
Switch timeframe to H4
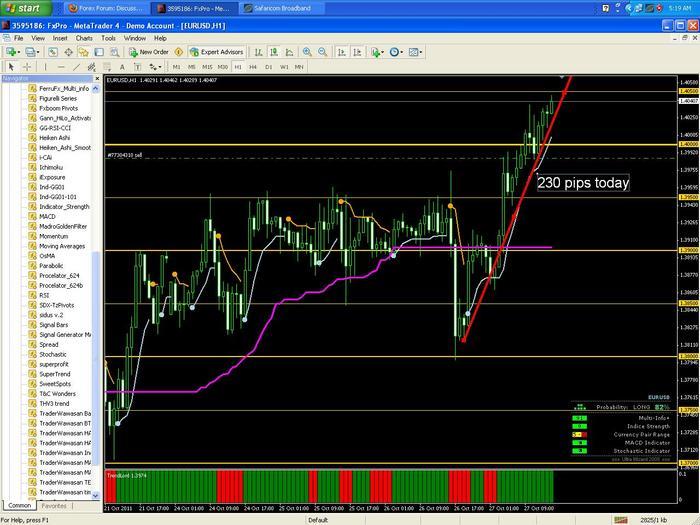[253, 67]
